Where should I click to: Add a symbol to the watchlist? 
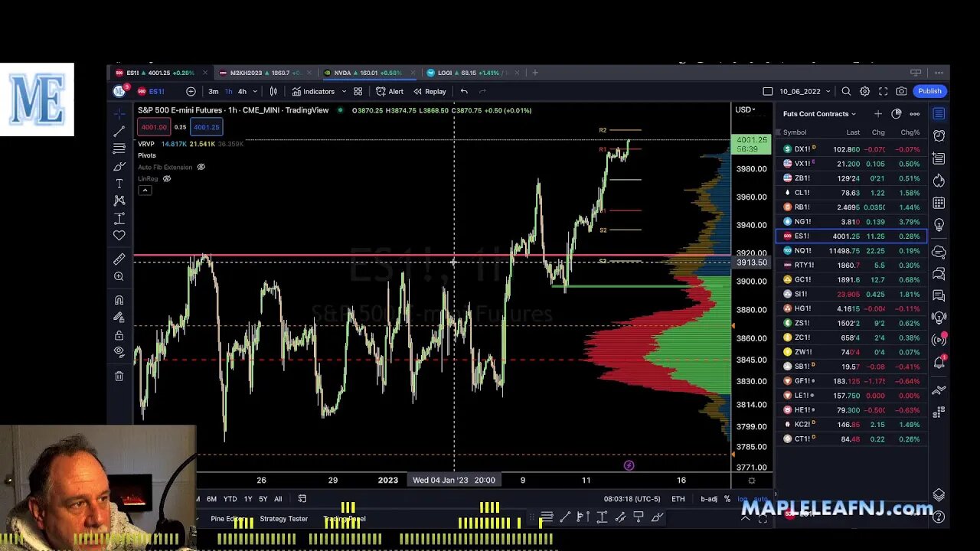coord(878,114)
